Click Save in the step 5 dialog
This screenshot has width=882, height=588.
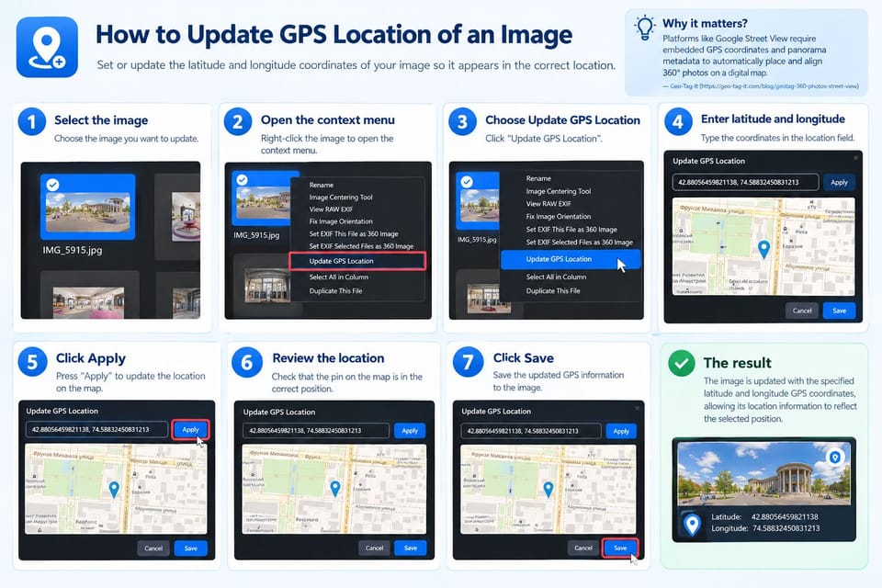tap(191, 548)
